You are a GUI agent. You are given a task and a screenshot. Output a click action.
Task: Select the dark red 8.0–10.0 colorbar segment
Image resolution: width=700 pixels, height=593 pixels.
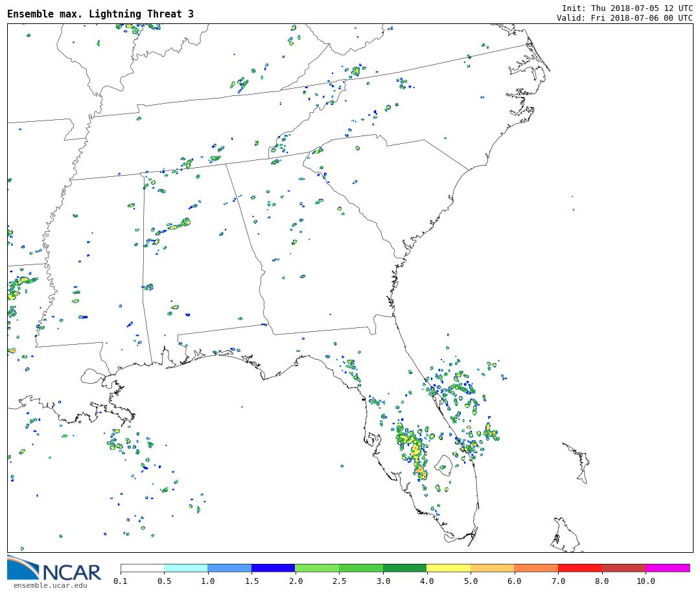click(x=624, y=568)
